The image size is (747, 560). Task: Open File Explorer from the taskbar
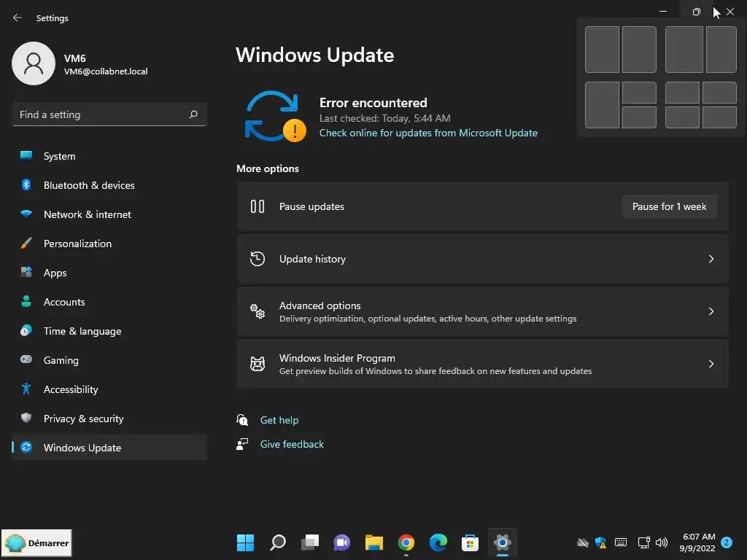coord(374,542)
